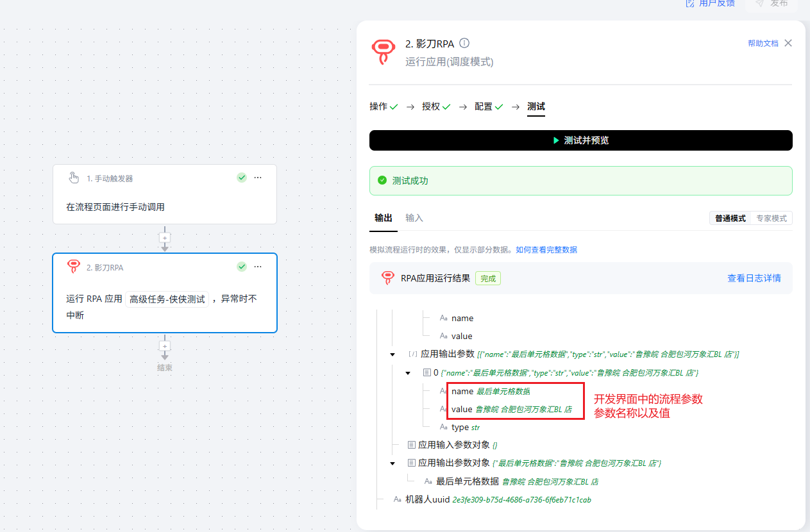Viewport: 810px width, 532px height.
Task: Click the info icon beside 影刀RPA title
Action: tap(465, 43)
